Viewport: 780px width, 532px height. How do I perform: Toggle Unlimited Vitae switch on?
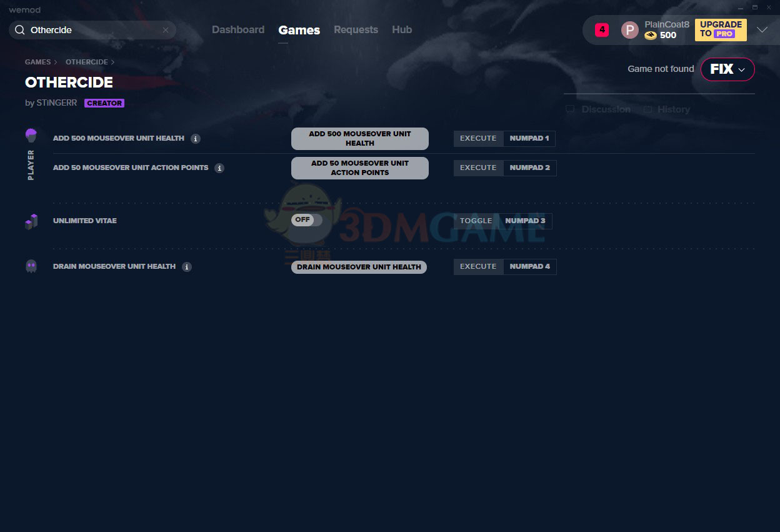[306, 220]
